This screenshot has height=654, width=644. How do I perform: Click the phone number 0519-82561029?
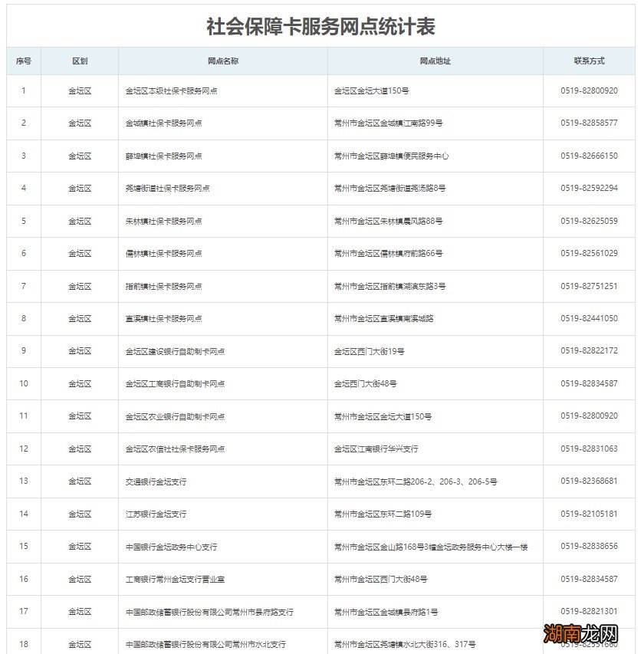point(588,253)
